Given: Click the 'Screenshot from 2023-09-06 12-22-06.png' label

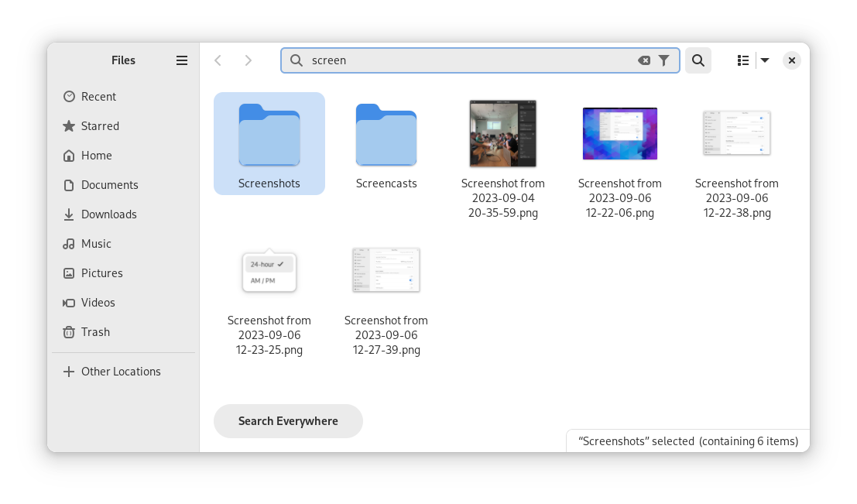Looking at the screenshot, I should pyautogui.click(x=620, y=198).
